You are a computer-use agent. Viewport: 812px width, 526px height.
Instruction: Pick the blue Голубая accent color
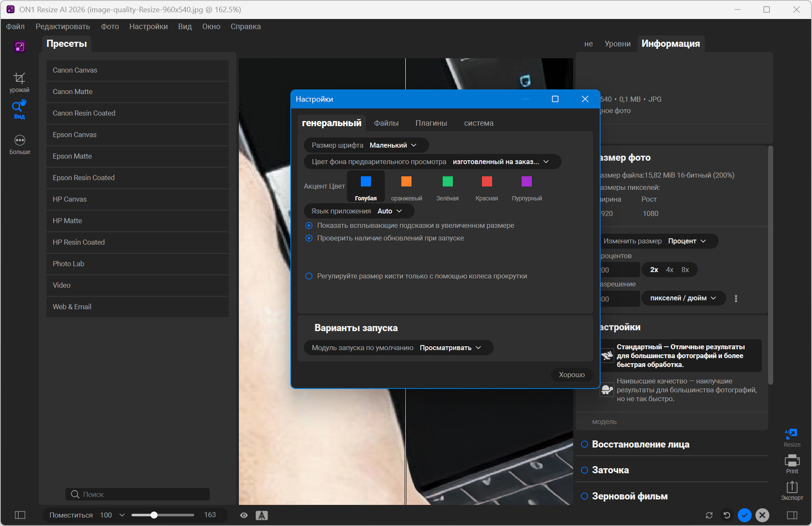(x=366, y=186)
